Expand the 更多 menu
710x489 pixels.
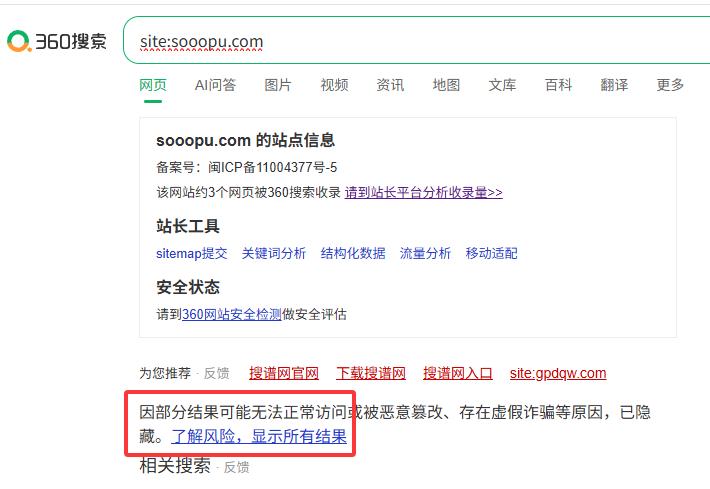click(670, 85)
